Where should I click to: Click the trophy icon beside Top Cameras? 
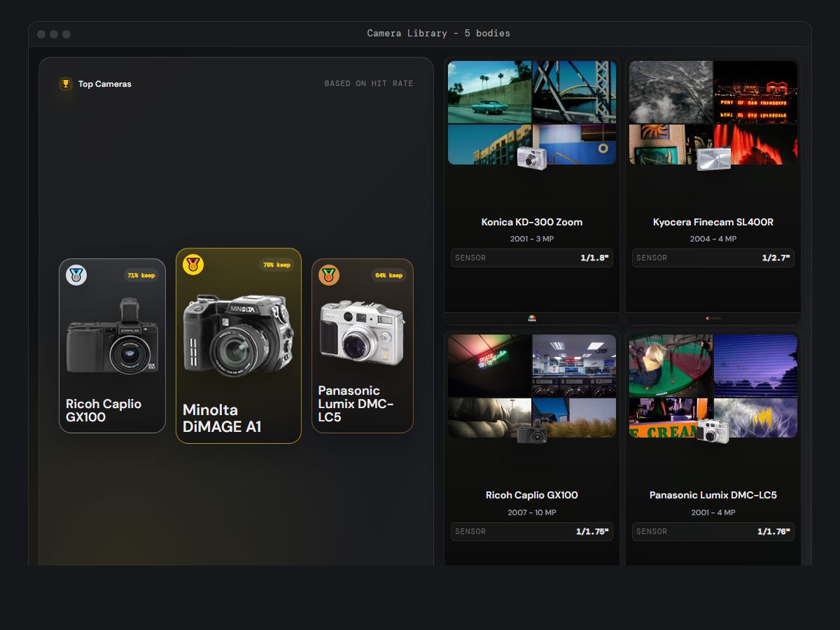tap(66, 84)
